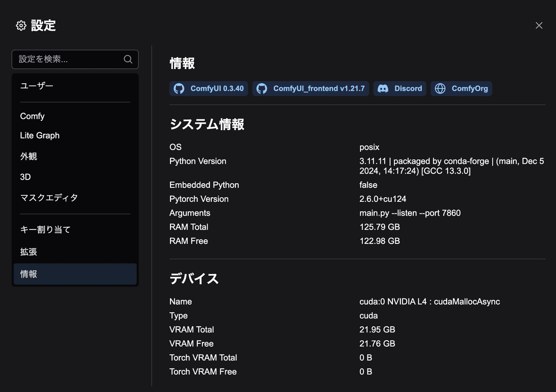Focus the 設定を検索 search field
Image resolution: width=556 pixels, height=392 pixels.
point(75,59)
